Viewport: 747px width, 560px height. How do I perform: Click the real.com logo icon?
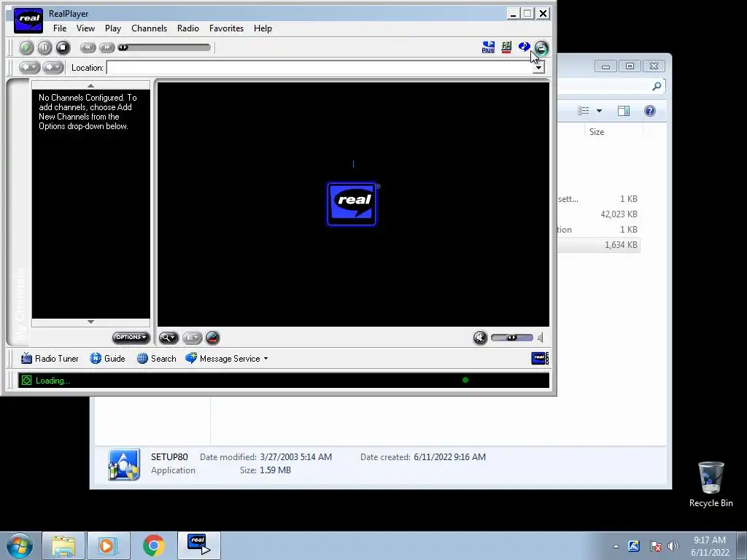point(540,358)
